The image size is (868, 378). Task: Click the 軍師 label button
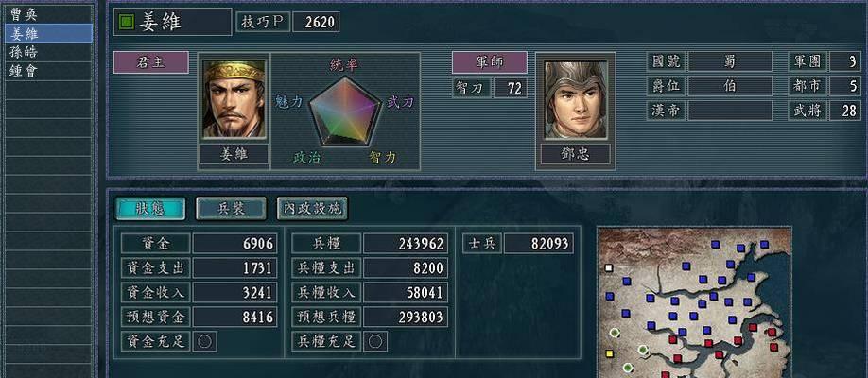pos(490,62)
